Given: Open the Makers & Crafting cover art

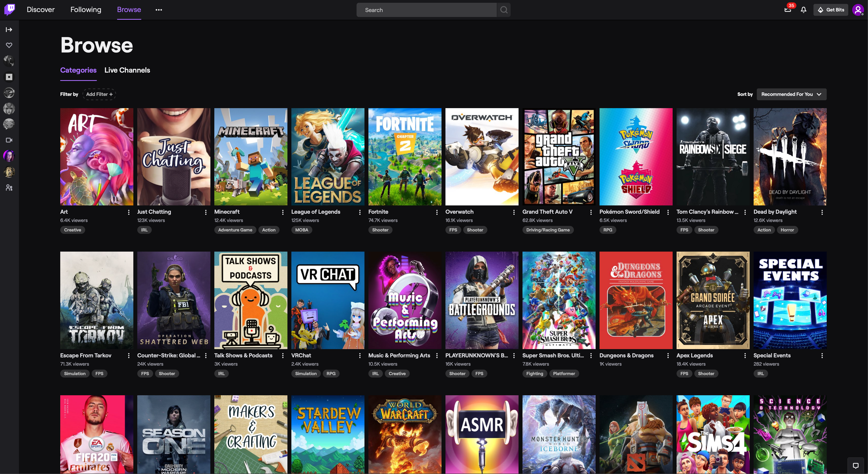Looking at the screenshot, I should (251, 435).
